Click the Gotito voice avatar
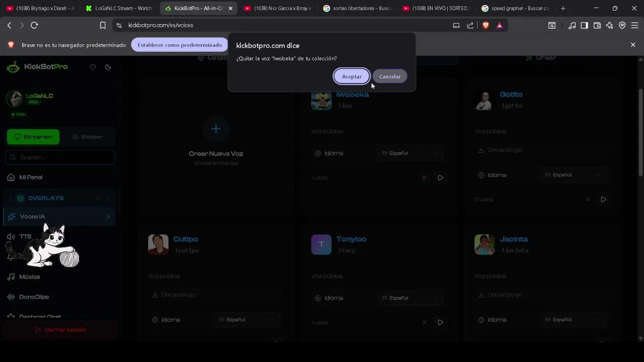 485,100
